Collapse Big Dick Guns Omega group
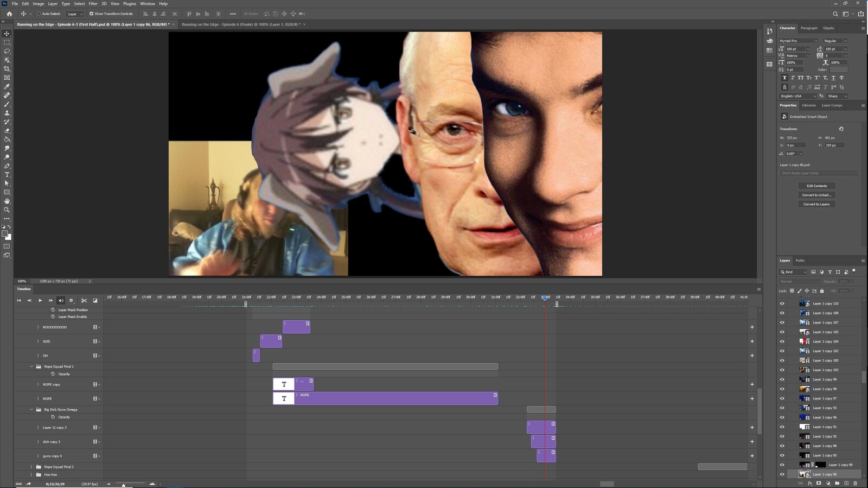868x488 pixels. (x=31, y=410)
